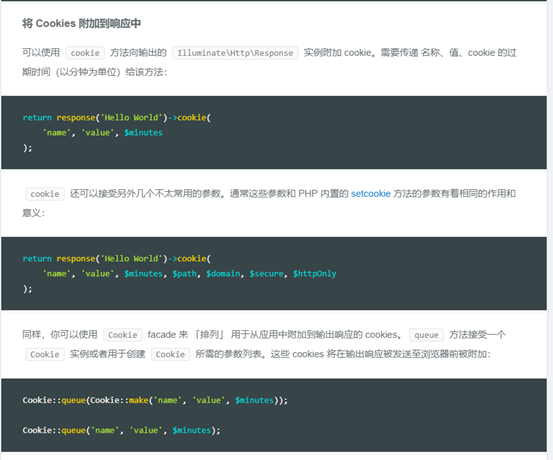Click the Cookie tag before 所需的参数列表

(170, 354)
